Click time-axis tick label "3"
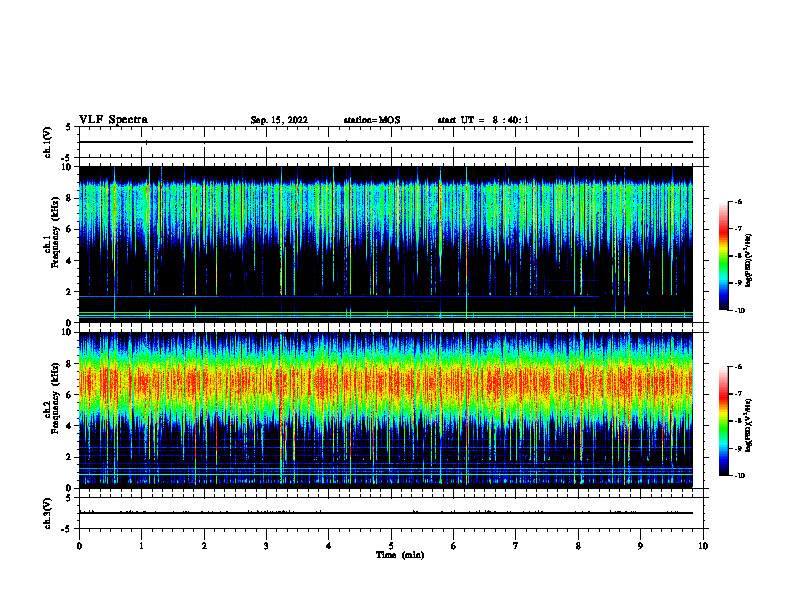The image size is (792, 612). point(266,546)
